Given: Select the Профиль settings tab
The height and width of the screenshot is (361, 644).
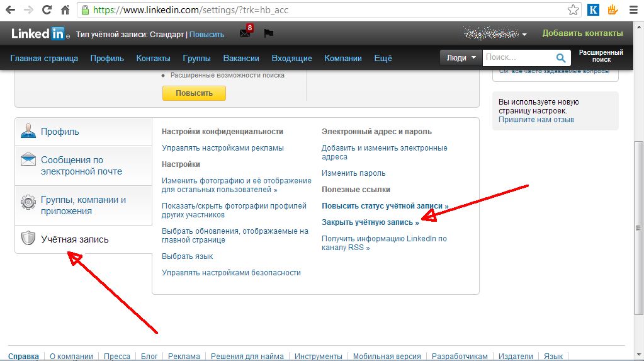Looking at the screenshot, I should (x=83, y=132).
